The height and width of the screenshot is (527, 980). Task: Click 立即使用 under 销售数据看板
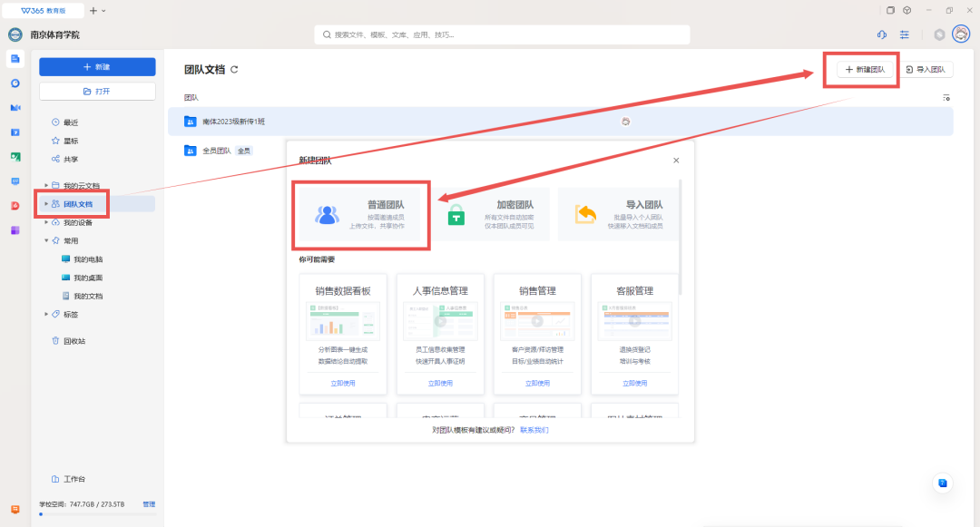[342, 383]
